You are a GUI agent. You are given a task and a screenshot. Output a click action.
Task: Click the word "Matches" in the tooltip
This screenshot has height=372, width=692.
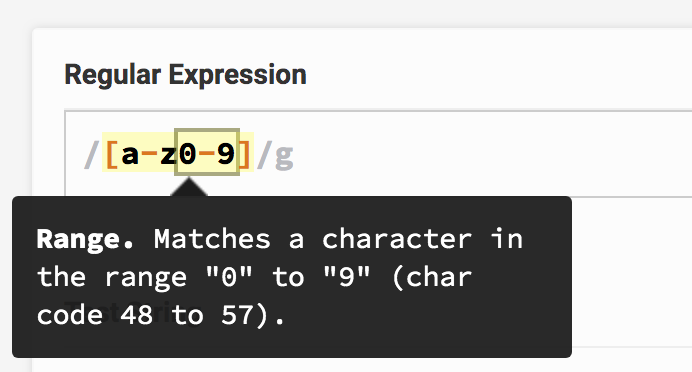pos(212,240)
